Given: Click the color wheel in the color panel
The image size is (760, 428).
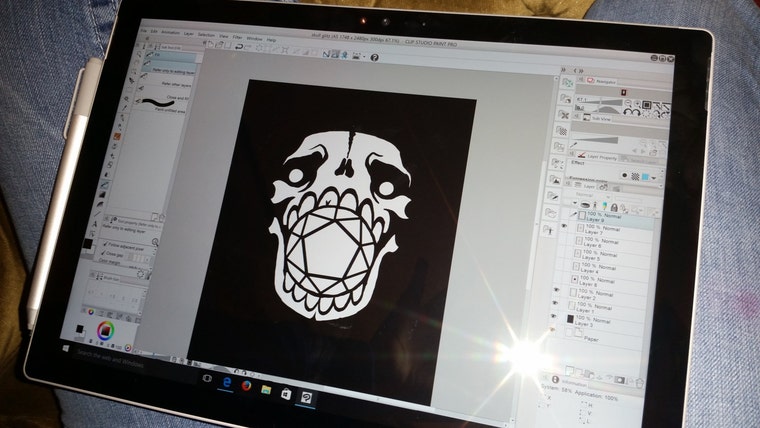Looking at the screenshot, I should click(106, 330).
